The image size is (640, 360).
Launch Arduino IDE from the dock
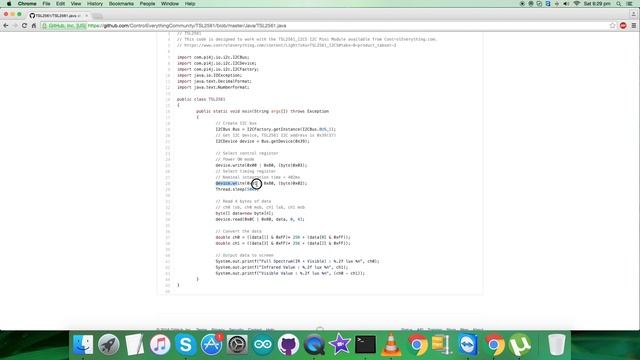click(x=263, y=345)
